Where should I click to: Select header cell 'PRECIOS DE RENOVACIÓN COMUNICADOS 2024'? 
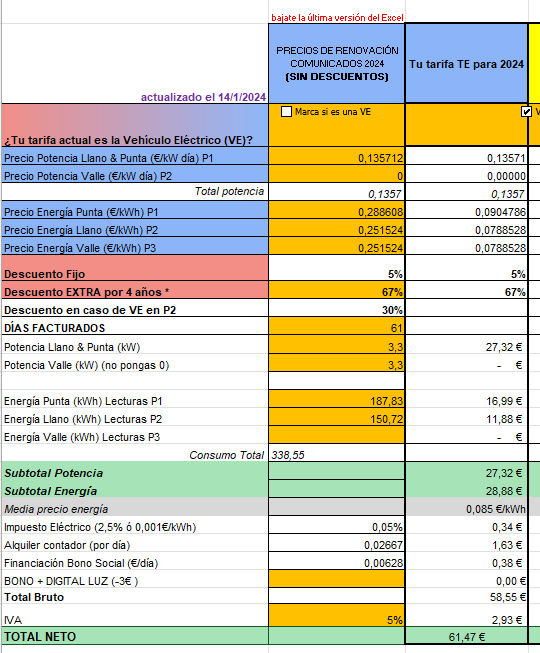click(x=337, y=63)
